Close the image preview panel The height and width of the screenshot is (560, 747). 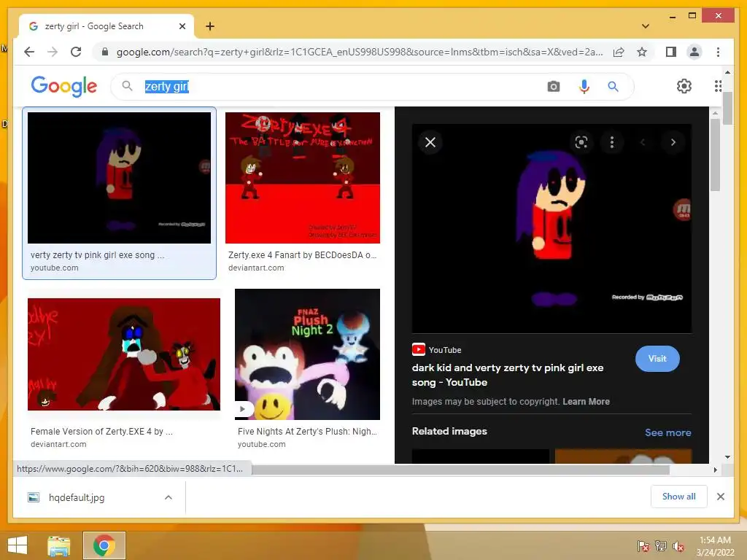tap(430, 142)
